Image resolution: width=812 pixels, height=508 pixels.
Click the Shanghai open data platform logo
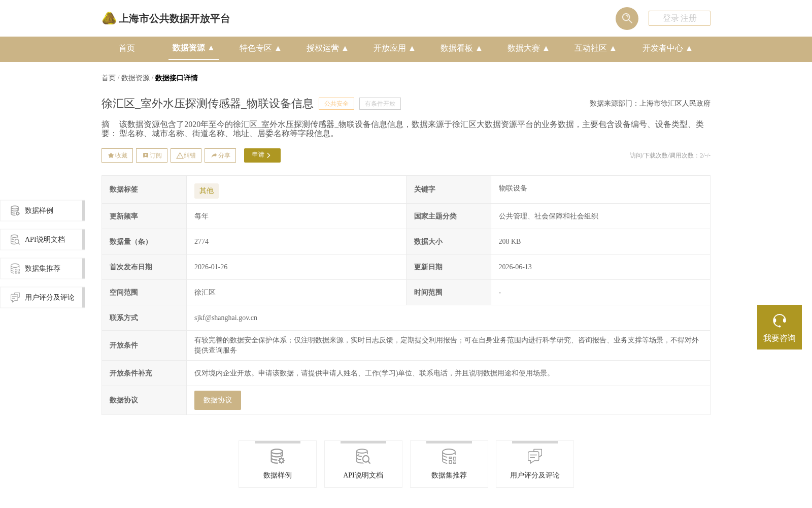click(x=165, y=18)
